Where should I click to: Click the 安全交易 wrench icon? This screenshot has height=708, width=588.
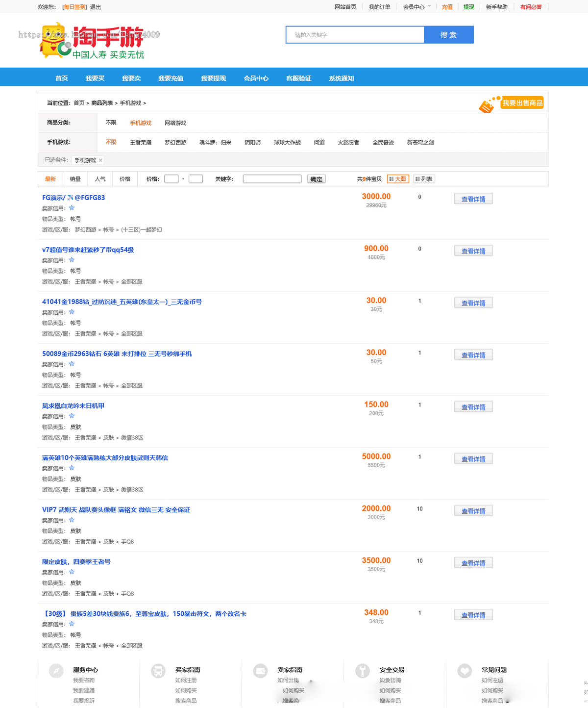click(363, 671)
